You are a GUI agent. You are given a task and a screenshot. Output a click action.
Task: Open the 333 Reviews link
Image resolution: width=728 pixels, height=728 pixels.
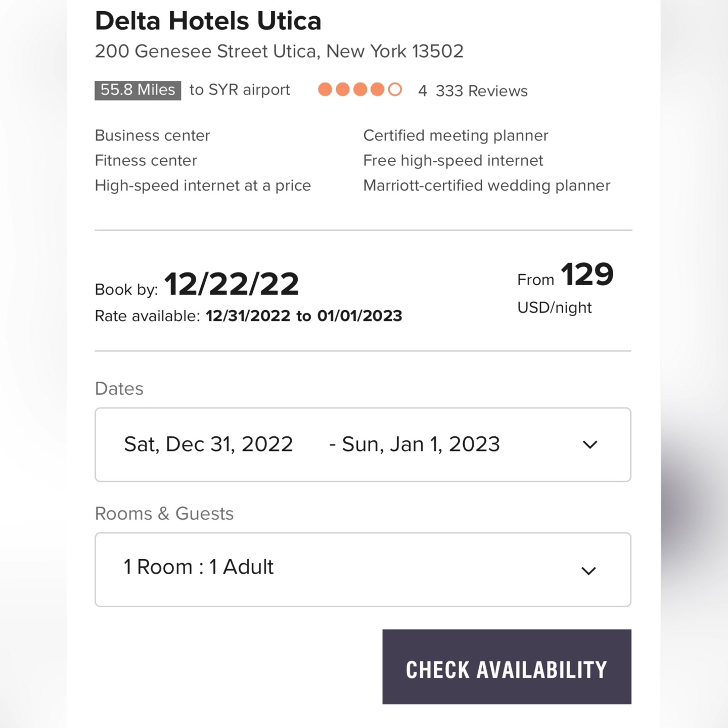(481, 91)
